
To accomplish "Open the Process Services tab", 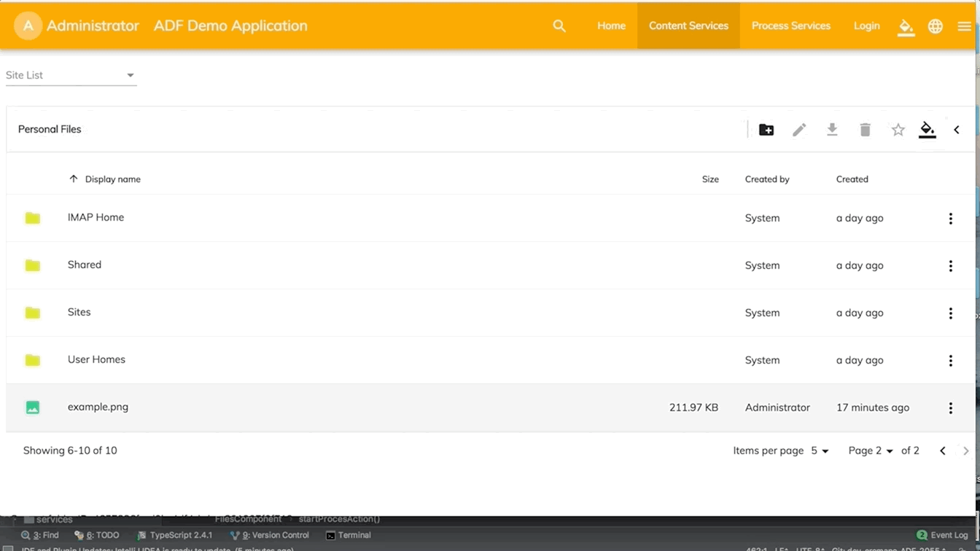I will click(790, 26).
